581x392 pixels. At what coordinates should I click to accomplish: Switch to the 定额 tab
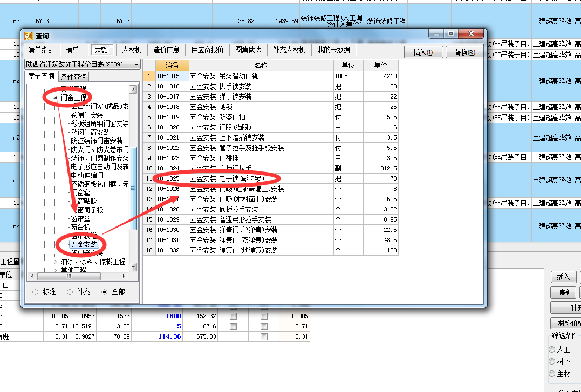[x=101, y=50]
